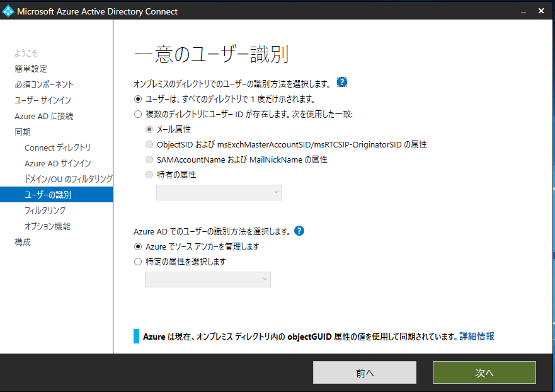Image resolution: width=555 pixels, height=392 pixels.
Task: Open オプション機能 step in sidebar
Action: (x=47, y=226)
